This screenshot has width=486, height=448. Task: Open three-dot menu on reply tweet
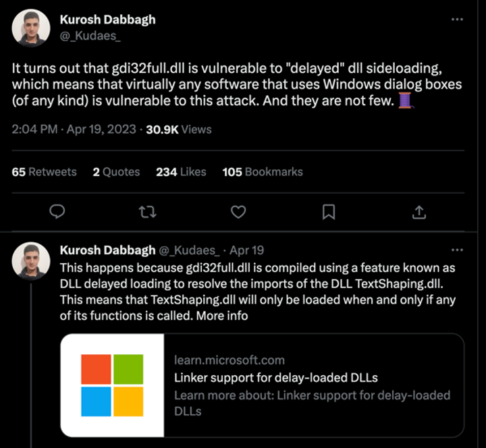(x=457, y=250)
